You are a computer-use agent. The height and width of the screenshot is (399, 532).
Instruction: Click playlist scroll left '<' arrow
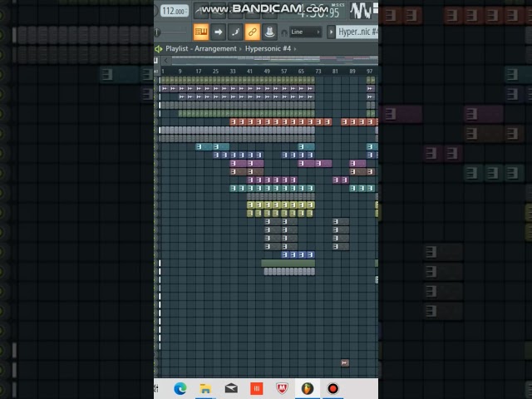166,61
